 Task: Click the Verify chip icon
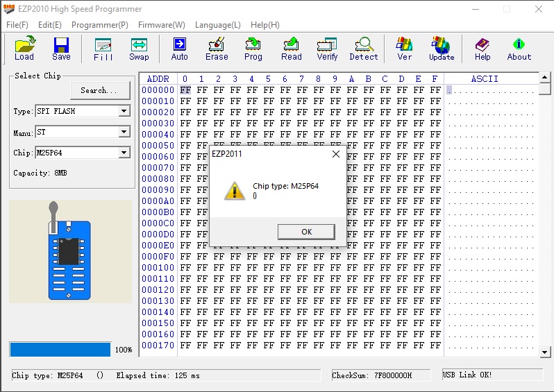(x=327, y=49)
